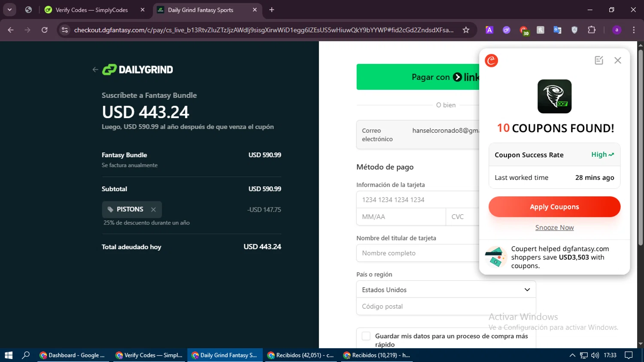Reload the checkout page
Viewport: 644px width, 362px height.
45,30
